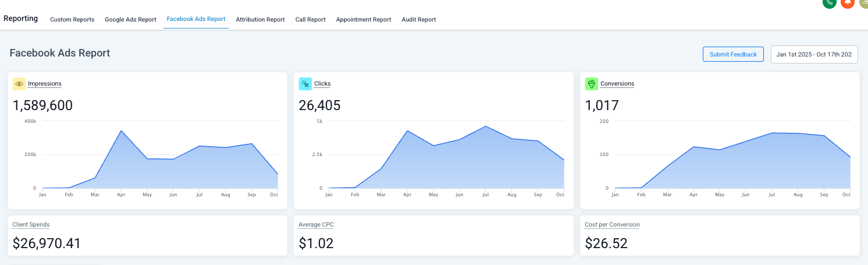Click the cyan cursor Clicks icon
868x265 pixels.
305,84
